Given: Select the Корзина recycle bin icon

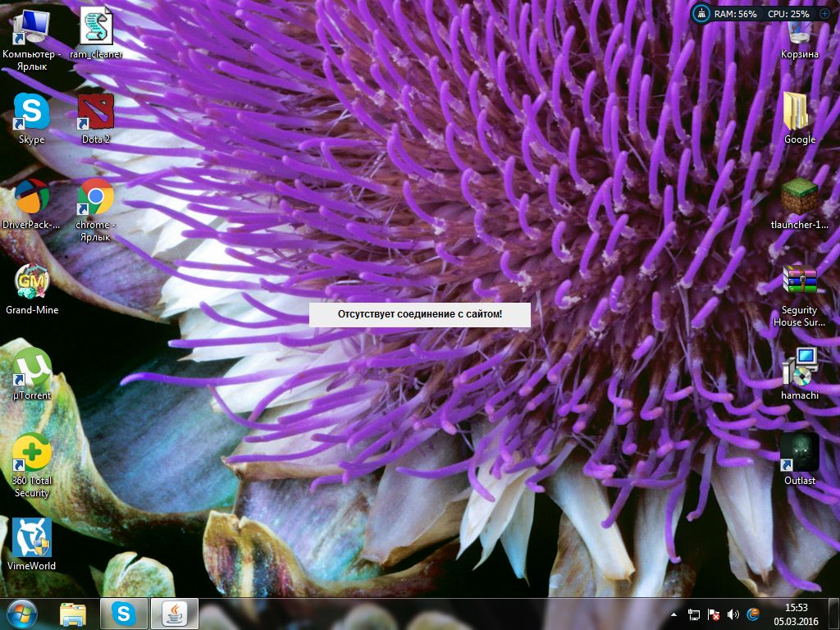Looking at the screenshot, I should click(x=799, y=39).
